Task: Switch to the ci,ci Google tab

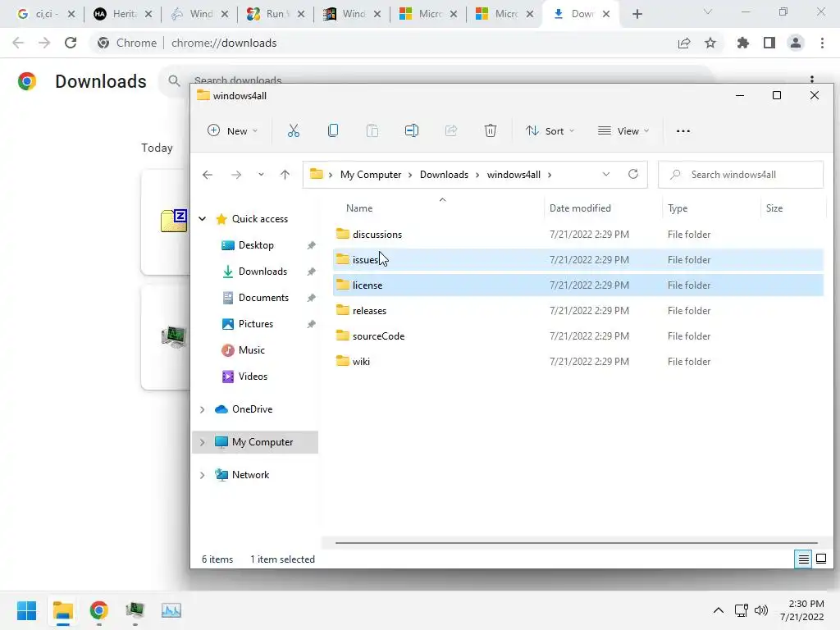Action: coord(46,14)
